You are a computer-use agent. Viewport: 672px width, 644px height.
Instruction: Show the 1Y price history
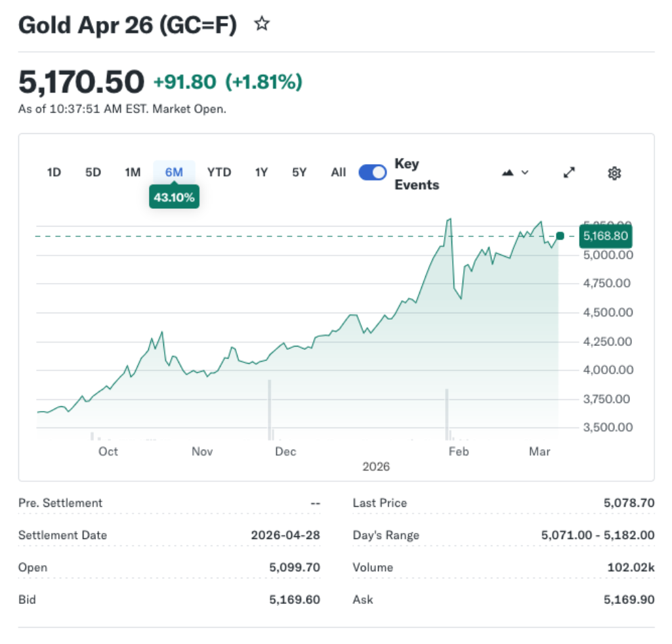click(261, 173)
